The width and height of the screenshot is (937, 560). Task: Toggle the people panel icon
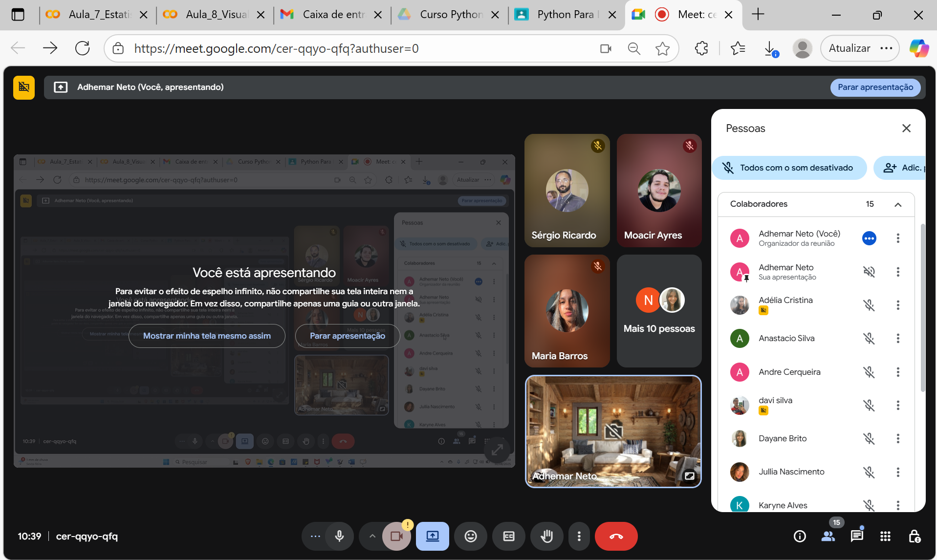828,537
